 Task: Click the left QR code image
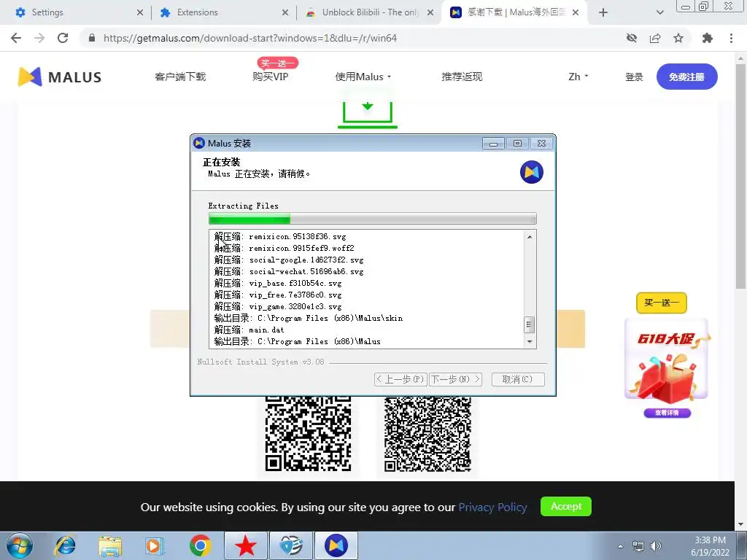(309, 433)
